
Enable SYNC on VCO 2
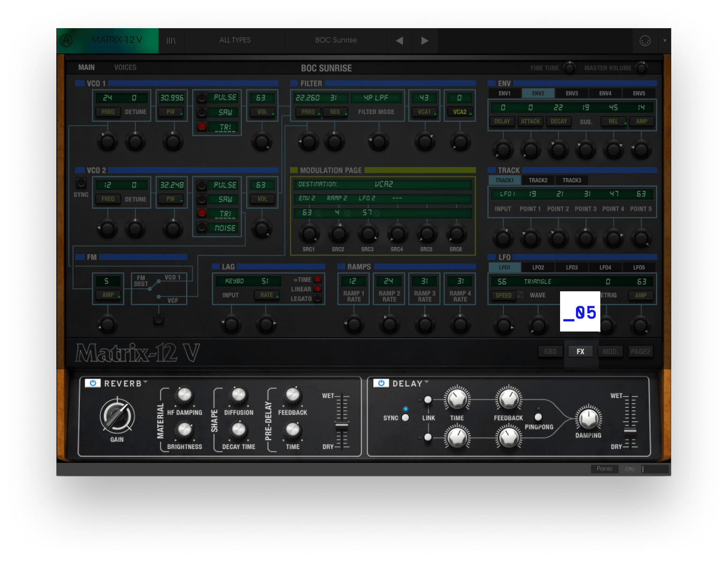tap(81, 182)
